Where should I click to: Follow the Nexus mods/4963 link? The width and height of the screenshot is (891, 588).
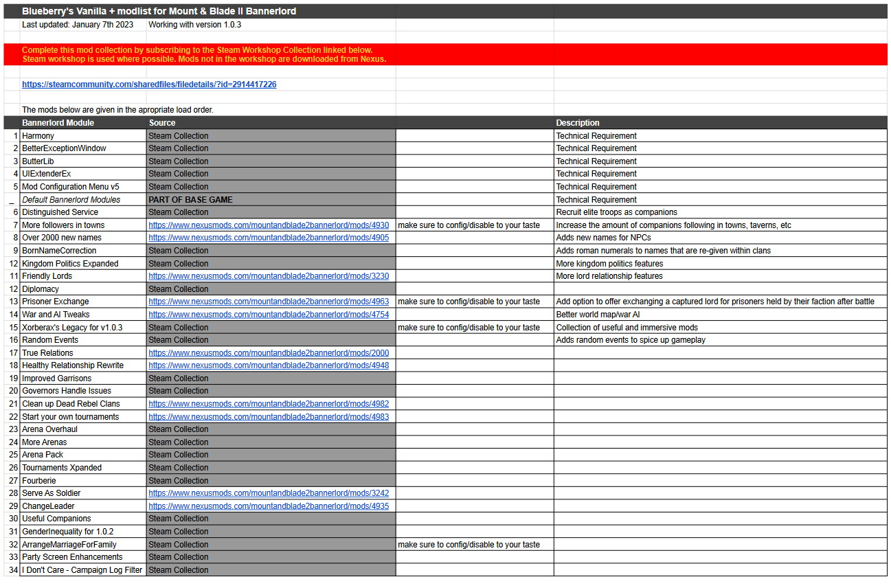click(x=269, y=302)
